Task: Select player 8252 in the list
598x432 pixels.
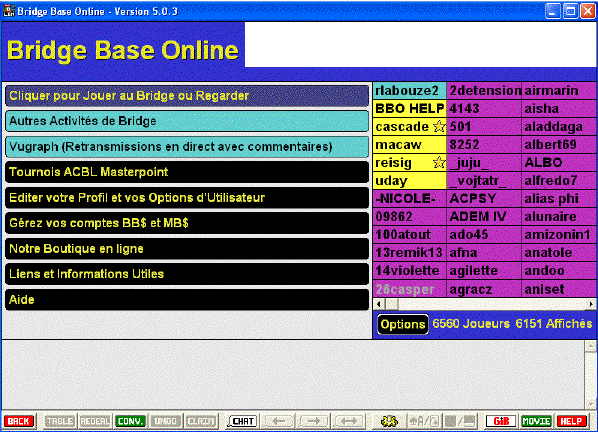Action: pyautogui.click(x=484, y=145)
